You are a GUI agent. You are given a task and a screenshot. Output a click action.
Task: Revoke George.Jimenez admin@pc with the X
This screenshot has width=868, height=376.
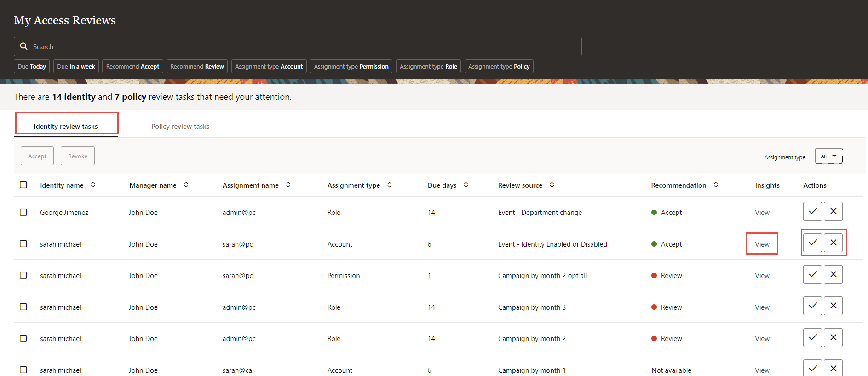833,211
